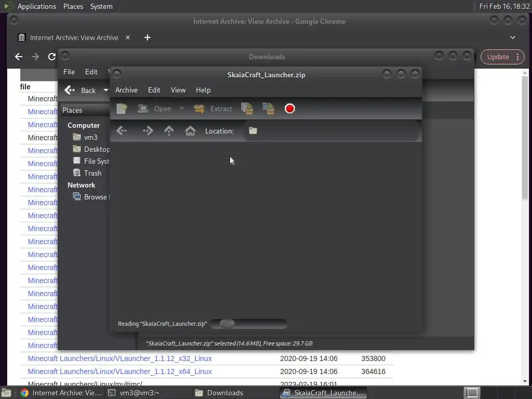Close the Internet Archive tab
This screenshot has height=399, width=532.
coord(128,37)
